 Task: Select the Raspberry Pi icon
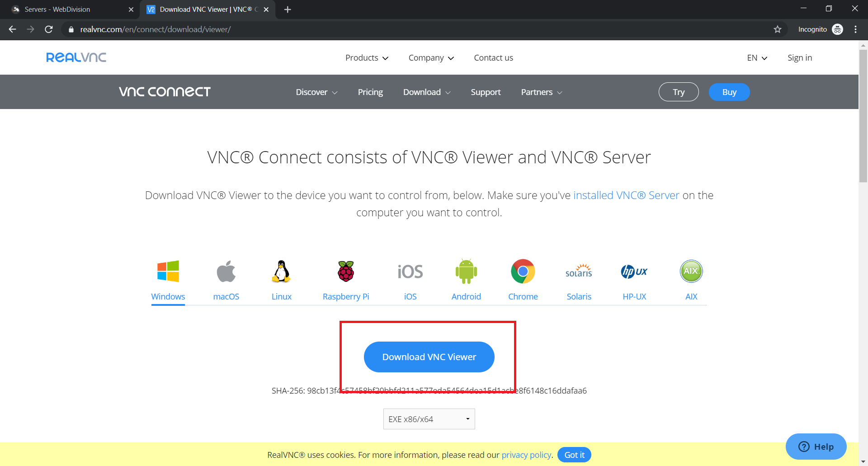346,271
